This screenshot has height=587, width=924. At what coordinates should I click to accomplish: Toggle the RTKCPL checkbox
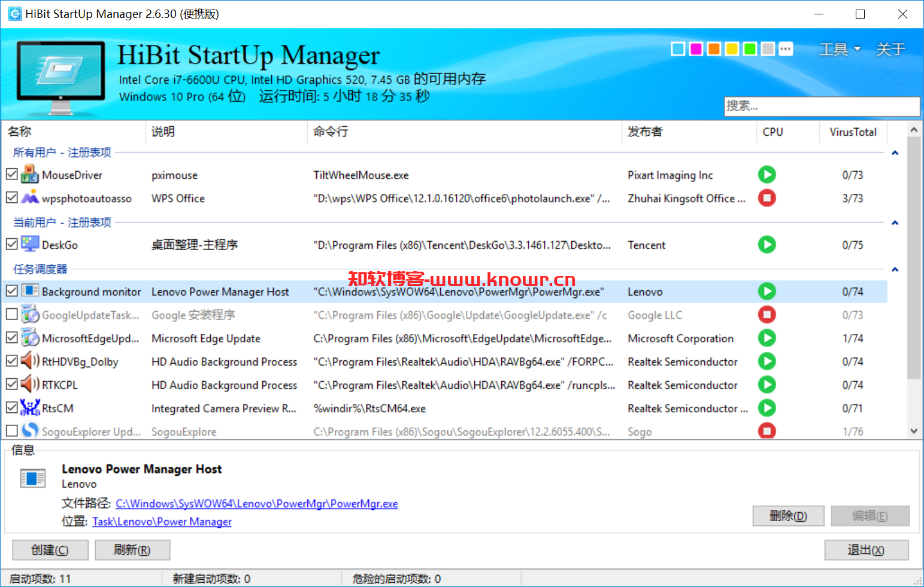[11, 384]
